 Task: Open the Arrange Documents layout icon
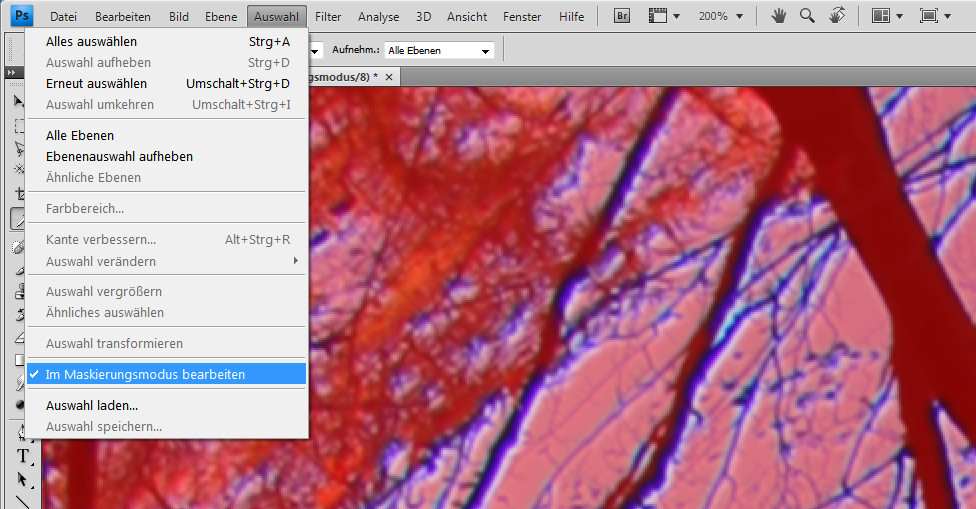885,16
